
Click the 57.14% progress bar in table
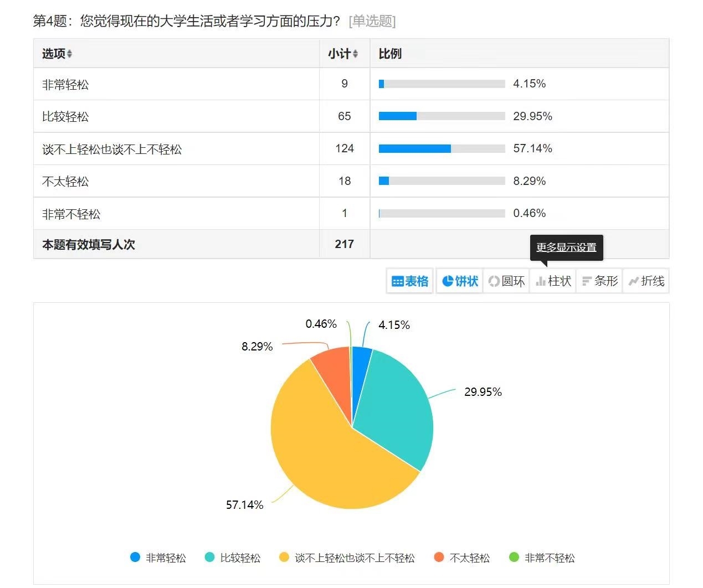pyautogui.click(x=442, y=148)
